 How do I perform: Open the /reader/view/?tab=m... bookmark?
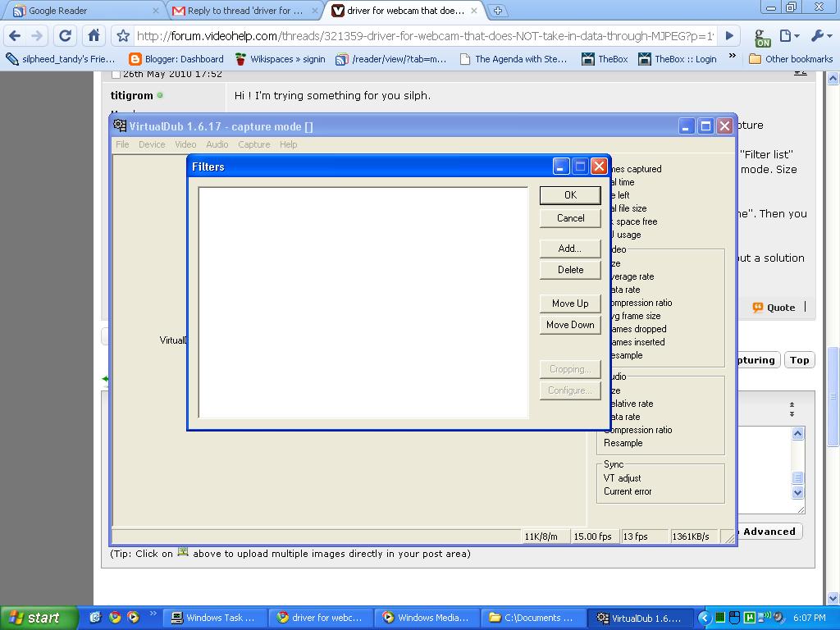point(391,59)
